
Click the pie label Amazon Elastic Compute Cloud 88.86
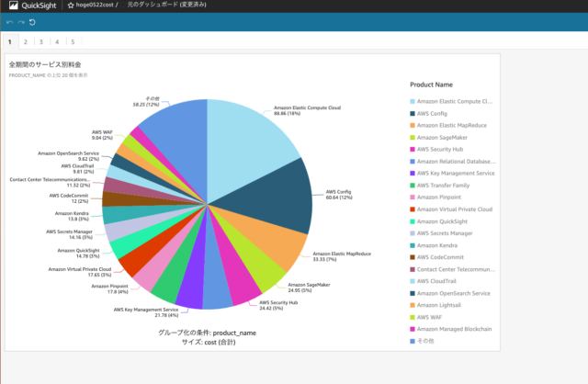pyautogui.click(x=307, y=110)
